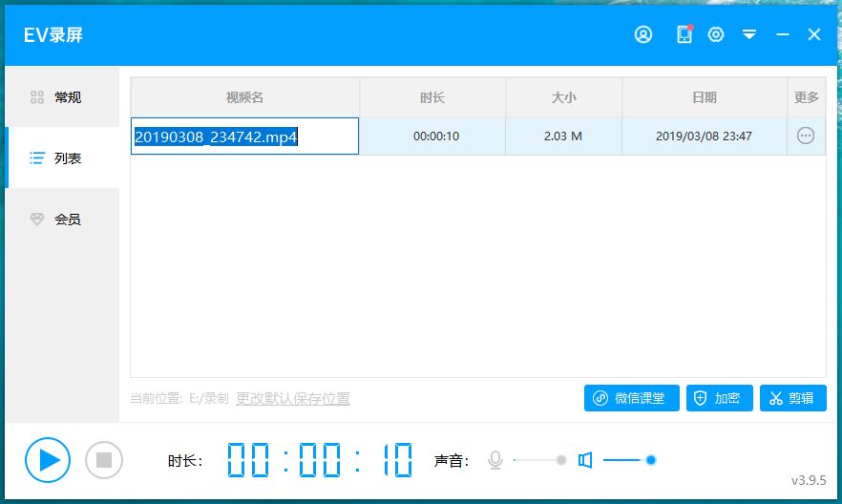Toggle the system speaker icon
The width and height of the screenshot is (842, 504).
(x=585, y=460)
